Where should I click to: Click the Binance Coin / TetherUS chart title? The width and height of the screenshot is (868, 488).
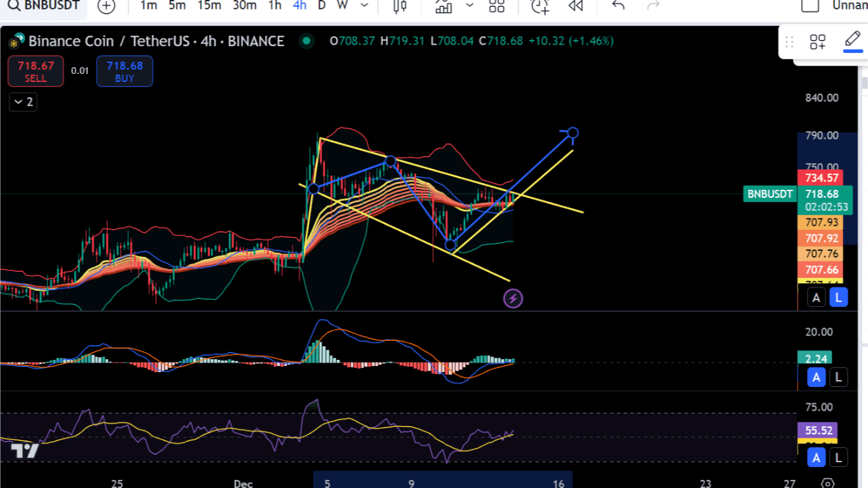click(157, 41)
